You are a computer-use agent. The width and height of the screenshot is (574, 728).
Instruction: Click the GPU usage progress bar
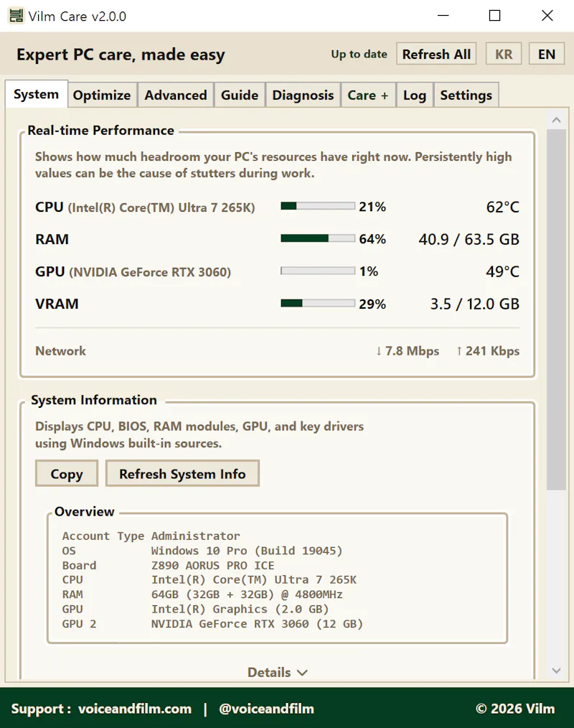tap(318, 271)
